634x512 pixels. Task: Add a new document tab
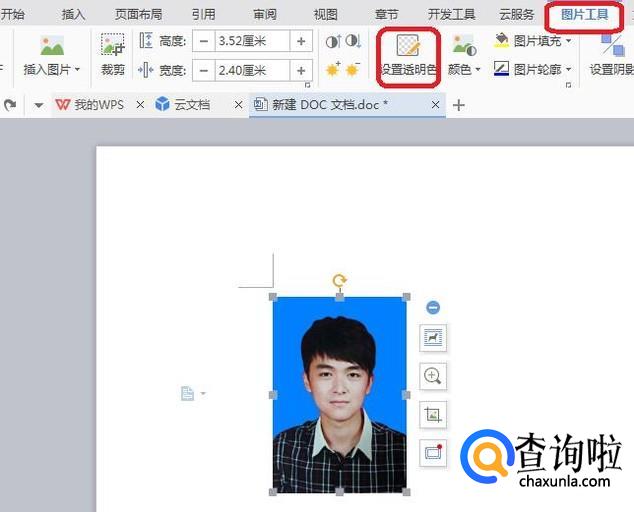tap(459, 105)
